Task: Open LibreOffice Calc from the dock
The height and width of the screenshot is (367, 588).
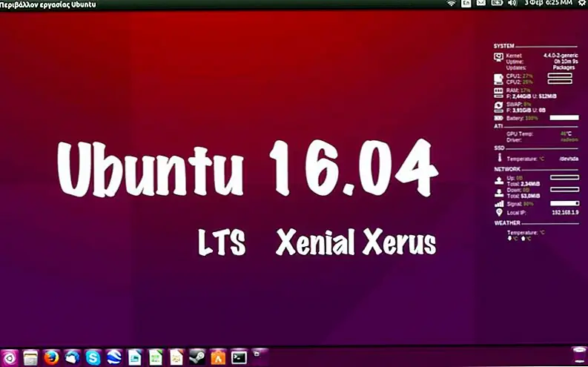Action: click(x=156, y=357)
